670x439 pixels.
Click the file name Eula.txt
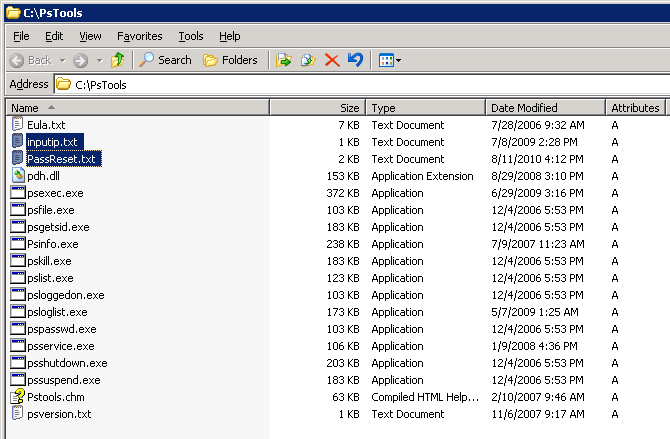(46, 125)
